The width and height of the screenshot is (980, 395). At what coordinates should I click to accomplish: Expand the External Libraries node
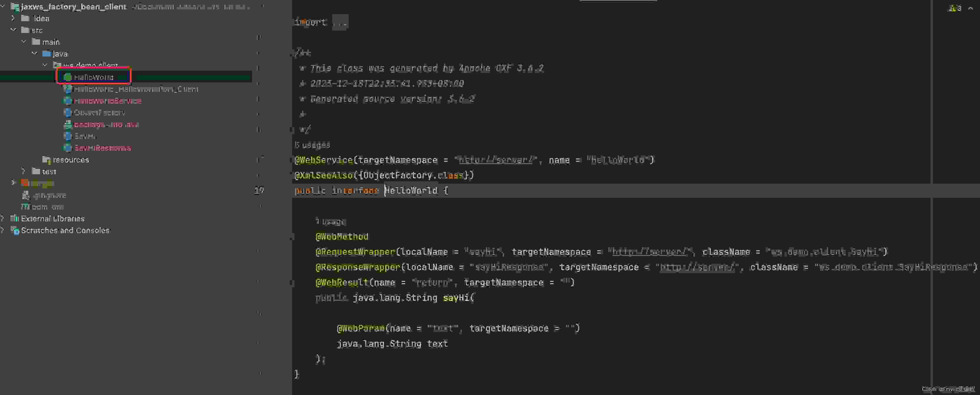[x=3, y=219]
